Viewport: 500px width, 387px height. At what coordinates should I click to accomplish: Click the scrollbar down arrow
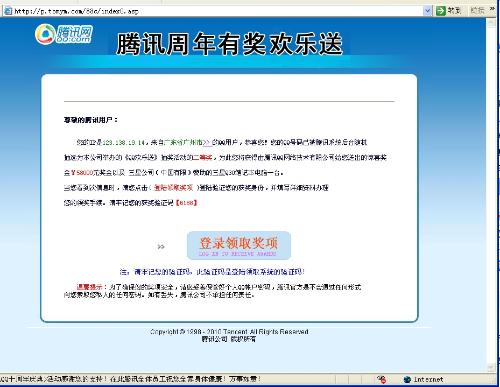[491, 368]
